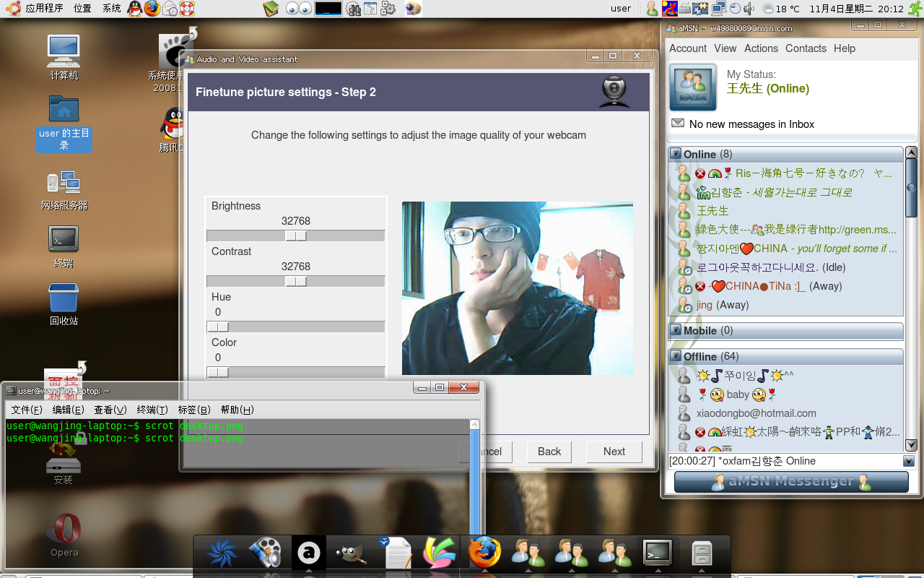924x578 pixels.
Task: Click the aMSN Messenger banner button
Action: (791, 482)
